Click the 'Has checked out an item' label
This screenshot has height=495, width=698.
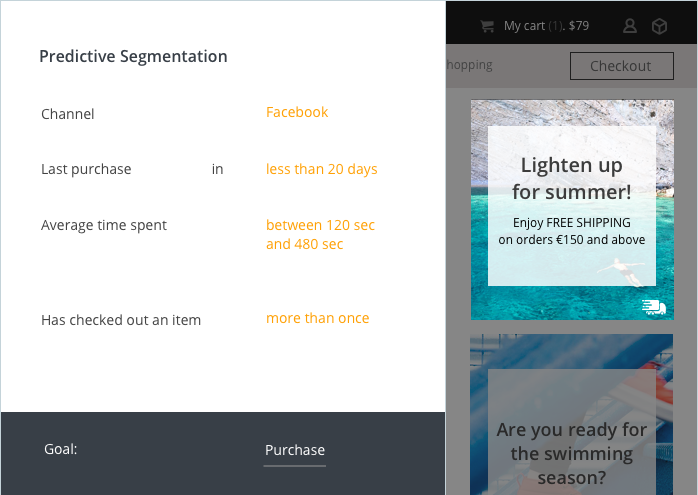(x=121, y=320)
